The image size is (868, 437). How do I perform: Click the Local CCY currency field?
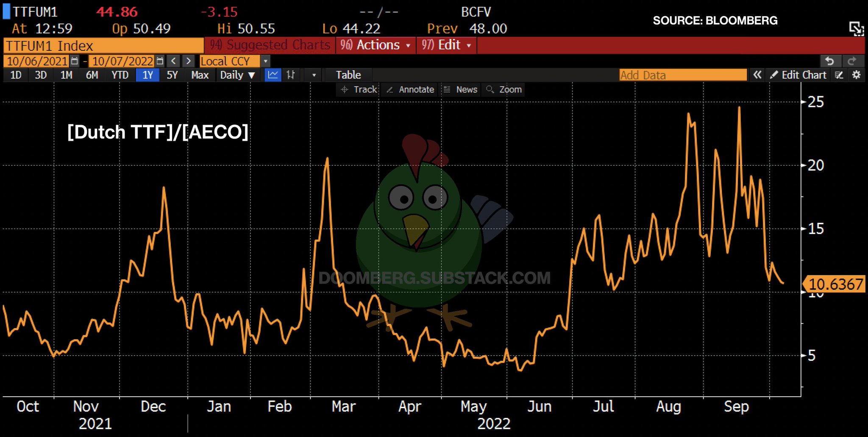229,61
